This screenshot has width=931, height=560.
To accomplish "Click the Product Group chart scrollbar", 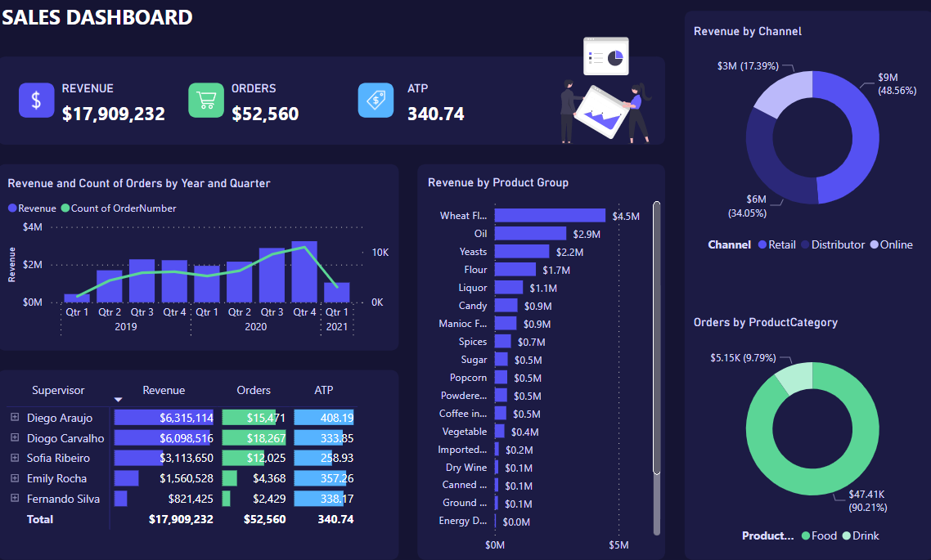I will pos(656,337).
